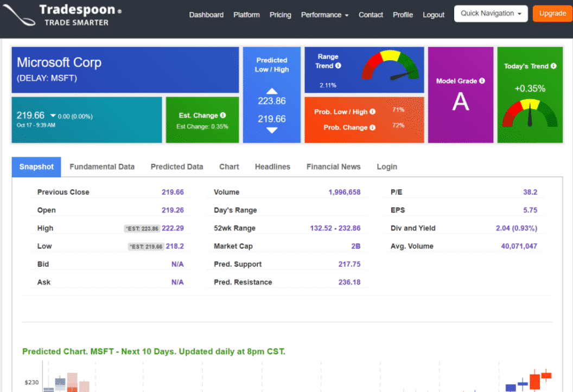Click the up arrow above 223.86
This screenshot has height=392, width=573.
pos(271,91)
